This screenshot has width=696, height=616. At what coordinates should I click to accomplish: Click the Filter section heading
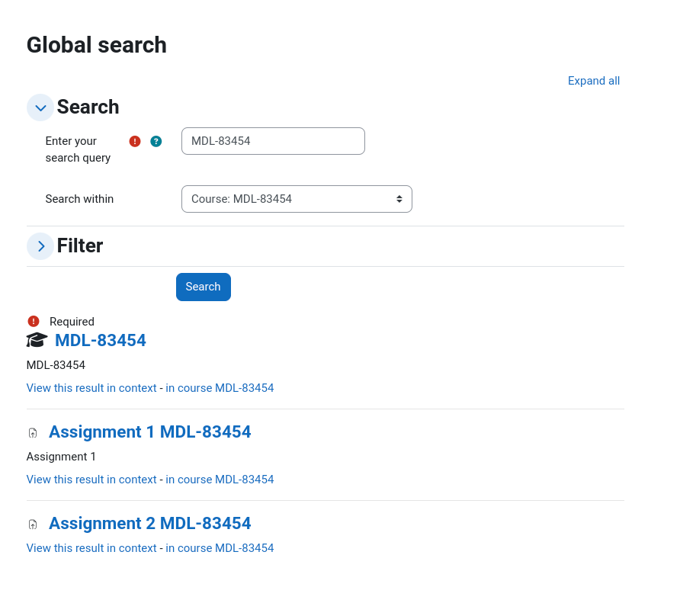pyautogui.click(x=80, y=246)
